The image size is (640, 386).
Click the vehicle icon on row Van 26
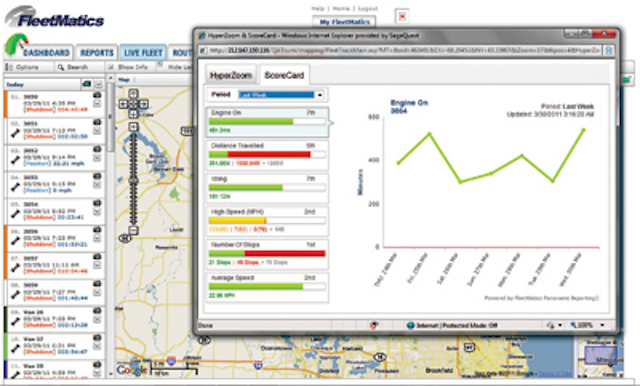coord(97,311)
